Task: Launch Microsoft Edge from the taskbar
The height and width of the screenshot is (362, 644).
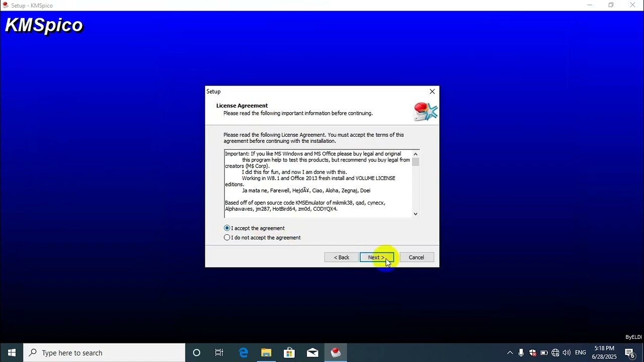Action: pos(244,353)
